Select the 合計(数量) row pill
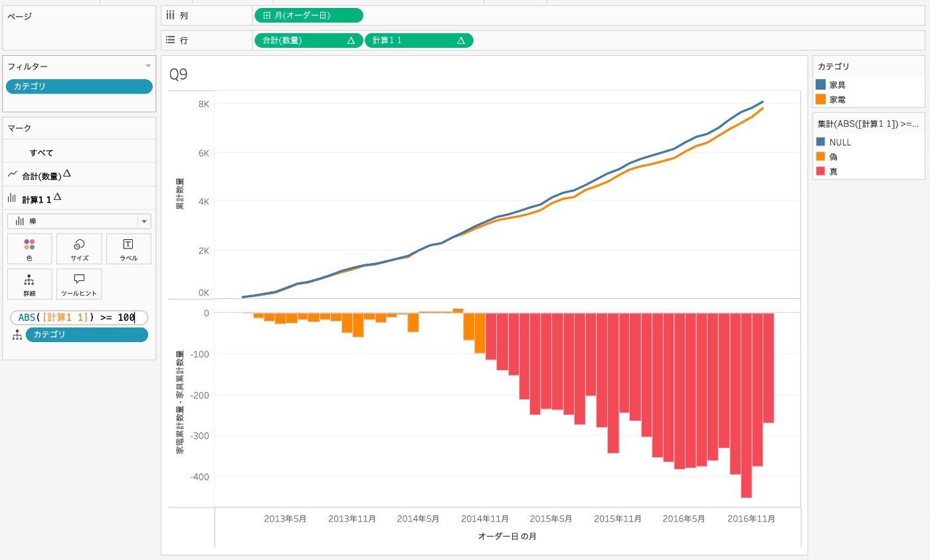The image size is (930, 560). (309, 41)
